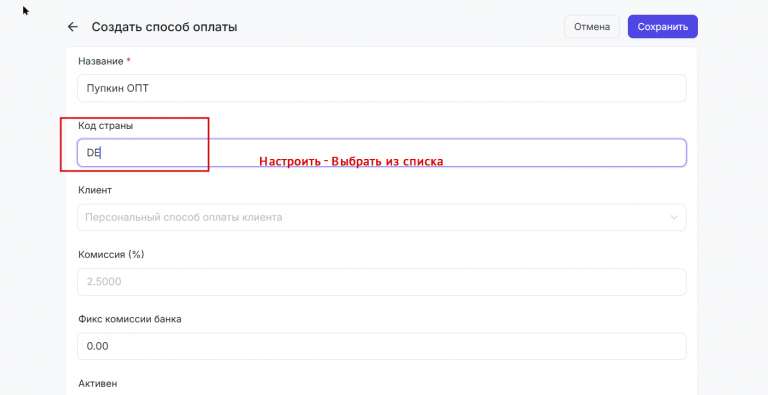Viewport: 768px width, 395px height.
Task: Go back using the left arrow icon
Action: coord(72,27)
